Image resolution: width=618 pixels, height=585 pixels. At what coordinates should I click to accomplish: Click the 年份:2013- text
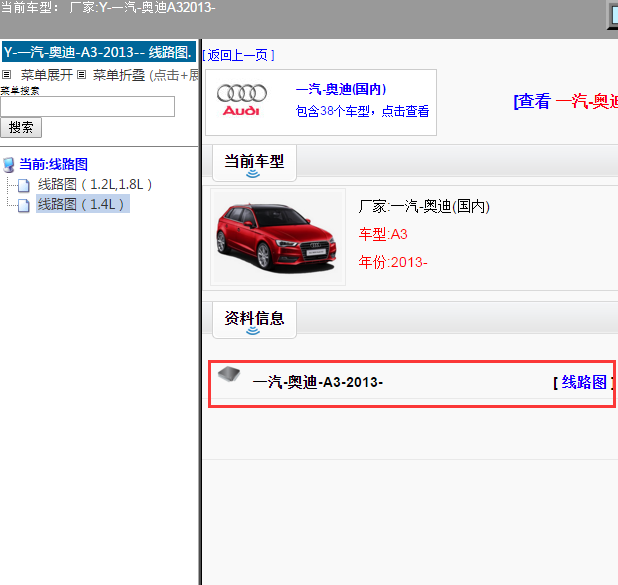[x=393, y=262]
